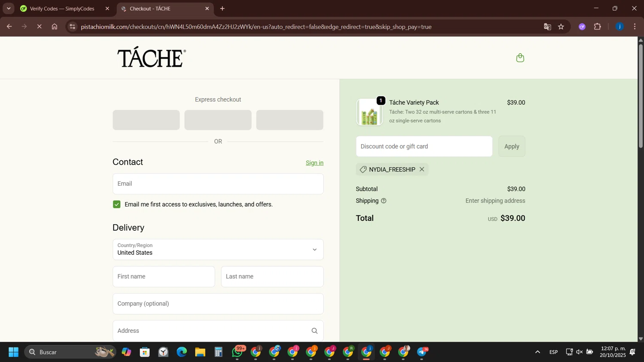Open Microsoft Edge from taskbar
This screenshot has height=362, width=644.
[x=182, y=352]
